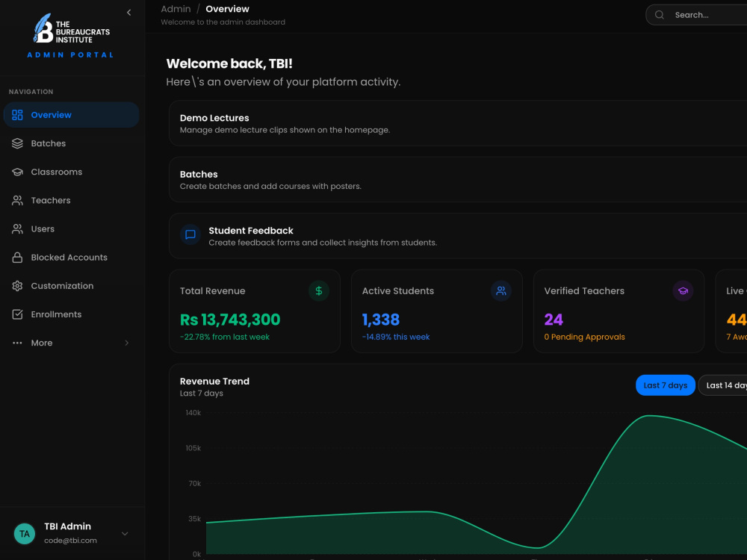Click the Blocked Accounts lock icon
The width and height of the screenshot is (747, 560).
pyautogui.click(x=17, y=258)
